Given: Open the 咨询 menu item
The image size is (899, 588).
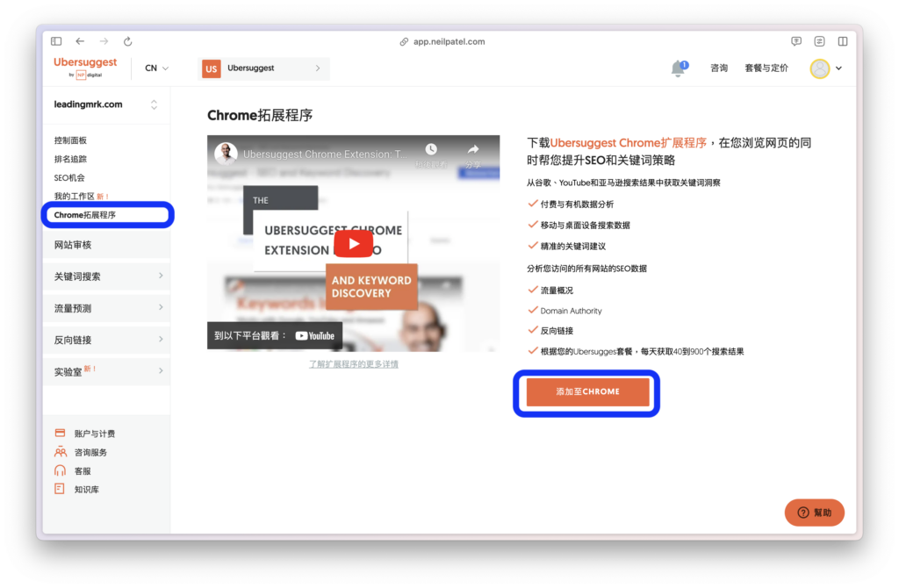Looking at the screenshot, I should coord(719,68).
